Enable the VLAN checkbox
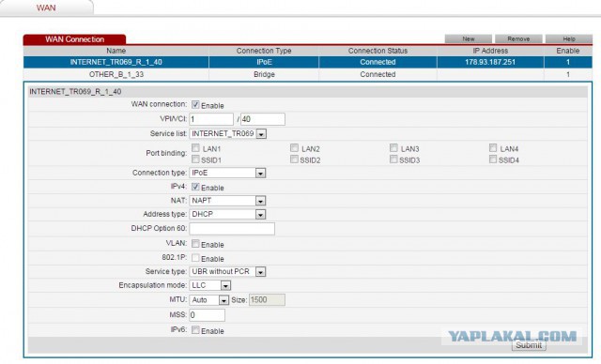 195,243
